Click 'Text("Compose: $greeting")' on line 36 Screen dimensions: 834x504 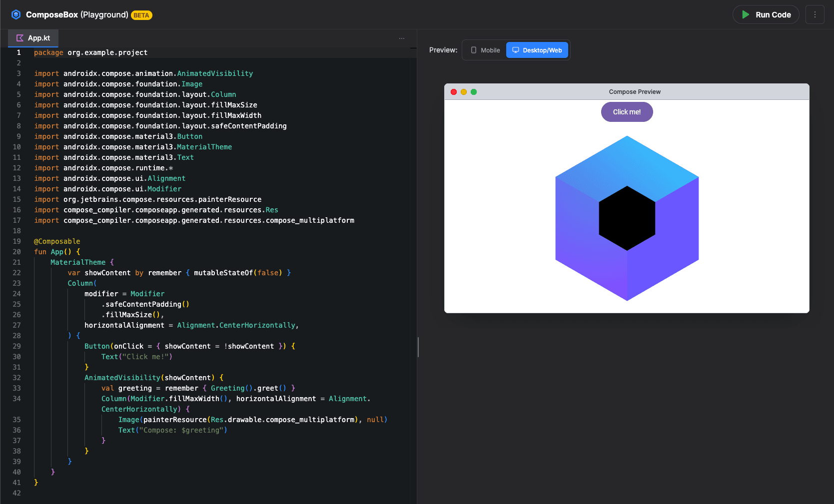pos(173,430)
